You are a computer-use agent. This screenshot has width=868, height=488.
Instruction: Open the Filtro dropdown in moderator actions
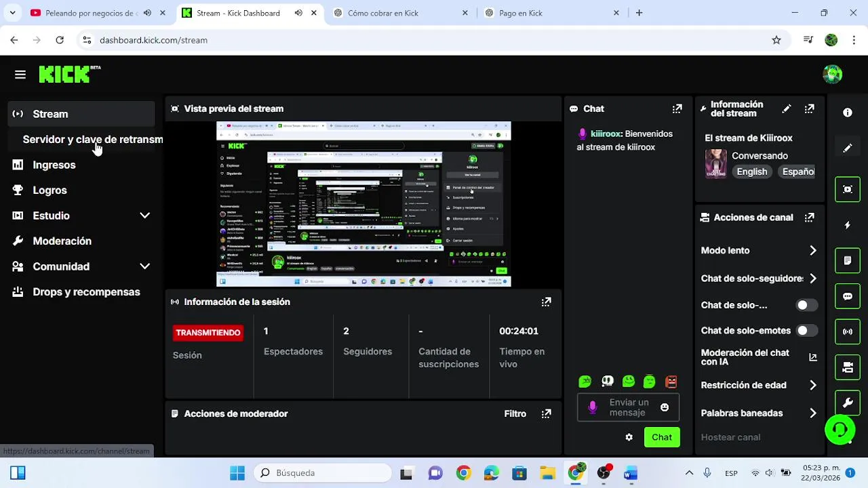tap(515, 413)
